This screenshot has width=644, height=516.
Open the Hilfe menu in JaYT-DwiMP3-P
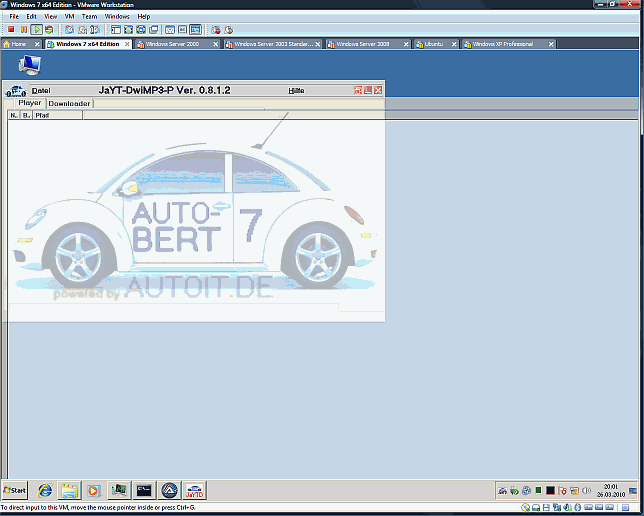pyautogui.click(x=296, y=90)
